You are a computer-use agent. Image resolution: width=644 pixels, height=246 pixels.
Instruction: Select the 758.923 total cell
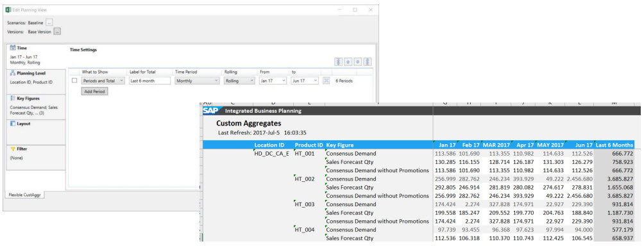614,162
